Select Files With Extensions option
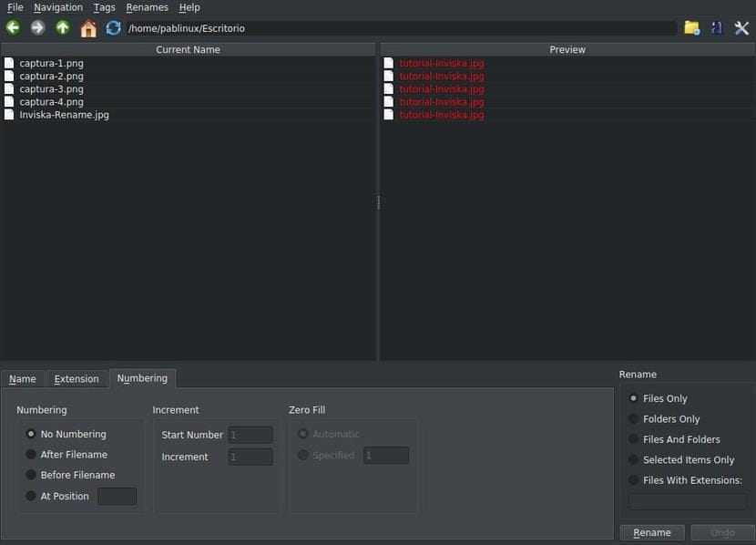 [x=634, y=480]
